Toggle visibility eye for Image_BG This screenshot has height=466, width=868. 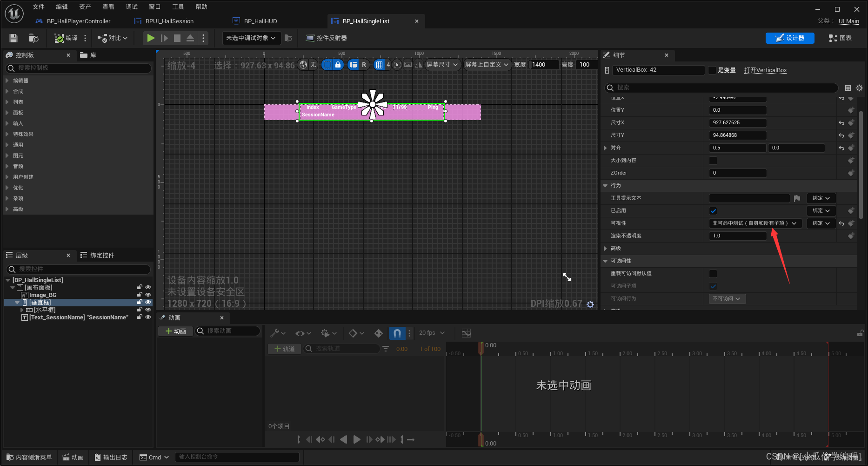(148, 295)
